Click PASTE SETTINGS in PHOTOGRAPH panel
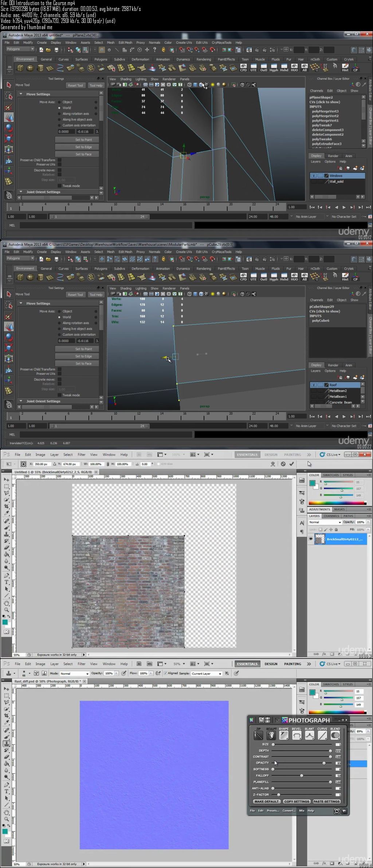Screen dimensions: 373x868 326,801
